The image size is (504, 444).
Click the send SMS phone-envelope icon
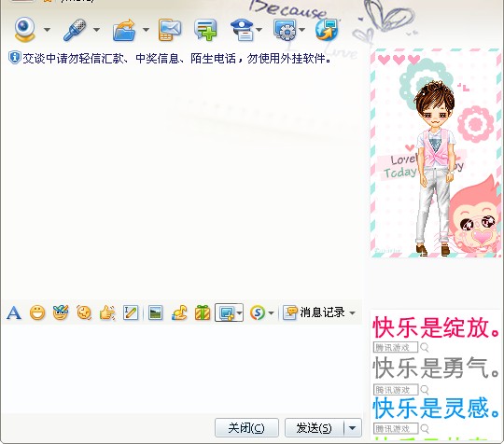coord(169,30)
